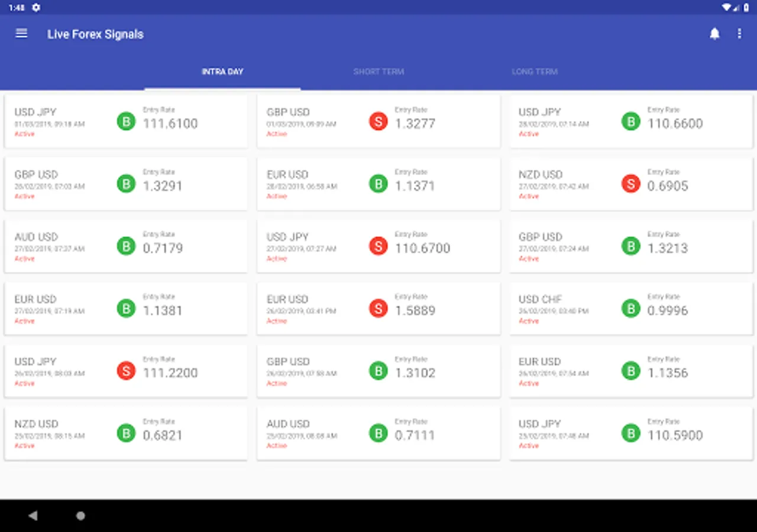
Task: Click the USD CHF pair name
Action: (540, 299)
